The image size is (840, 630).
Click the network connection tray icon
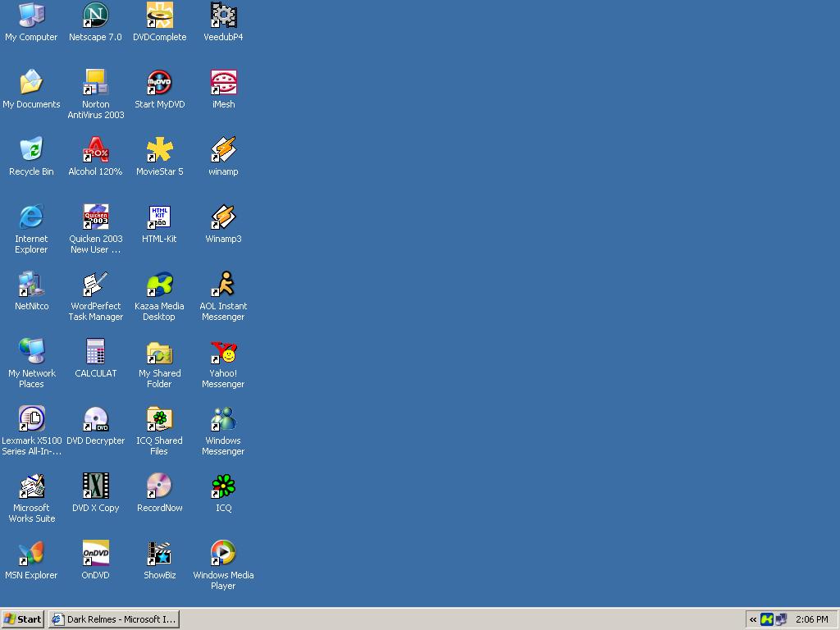pyautogui.click(x=781, y=620)
